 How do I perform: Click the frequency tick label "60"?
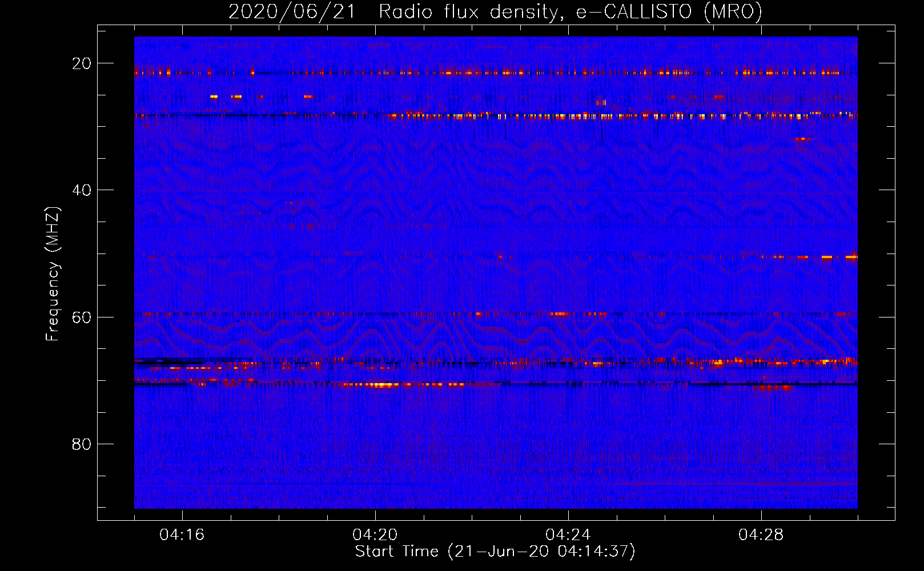(x=82, y=317)
